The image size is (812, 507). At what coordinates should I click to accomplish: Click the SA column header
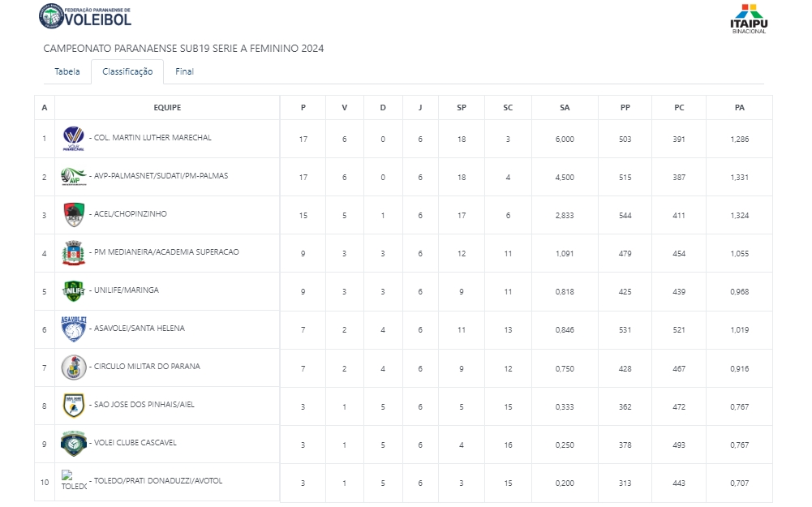[x=565, y=108]
